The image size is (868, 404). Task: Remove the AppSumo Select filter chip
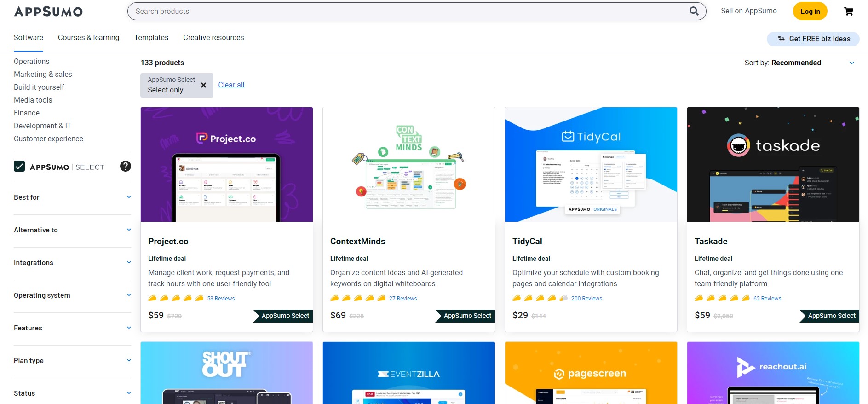(203, 85)
